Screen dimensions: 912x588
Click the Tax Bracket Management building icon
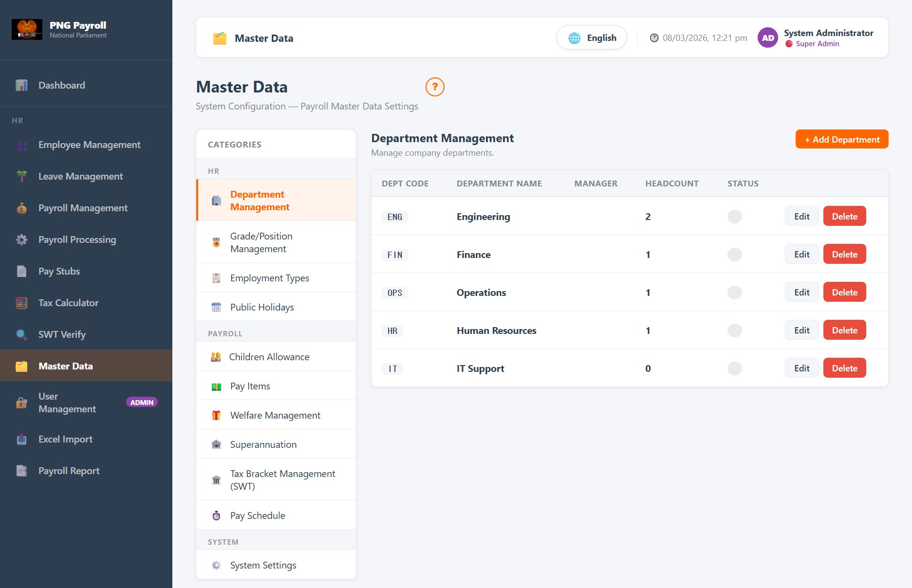(216, 480)
